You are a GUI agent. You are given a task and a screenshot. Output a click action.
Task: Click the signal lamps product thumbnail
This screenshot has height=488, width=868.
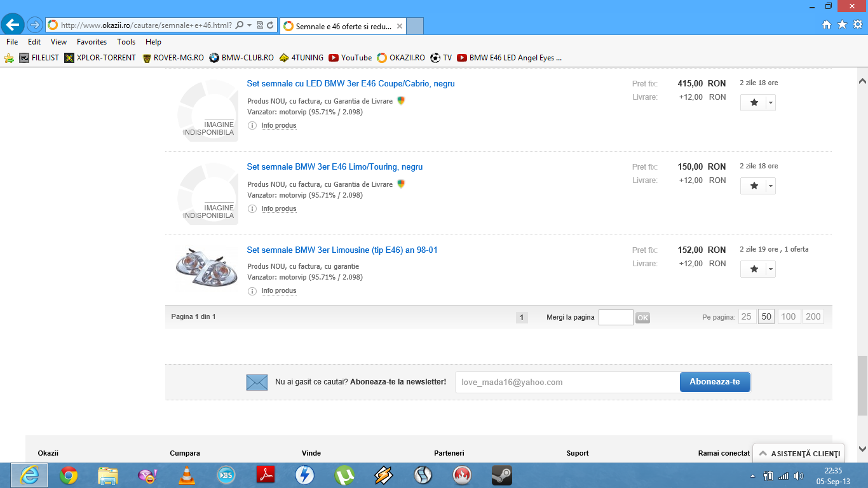click(207, 269)
